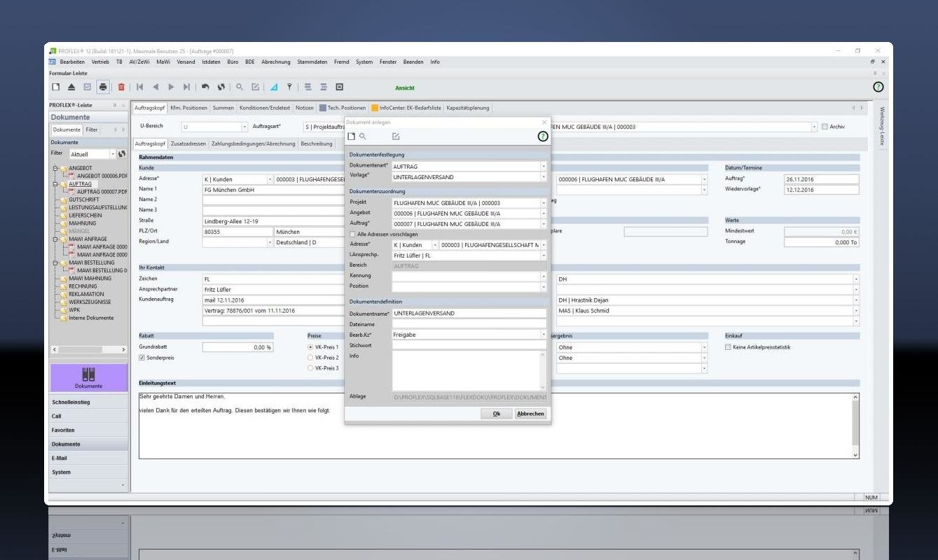Toggle the Sonderpreis checkbox
The width and height of the screenshot is (938, 560).
tap(142, 358)
